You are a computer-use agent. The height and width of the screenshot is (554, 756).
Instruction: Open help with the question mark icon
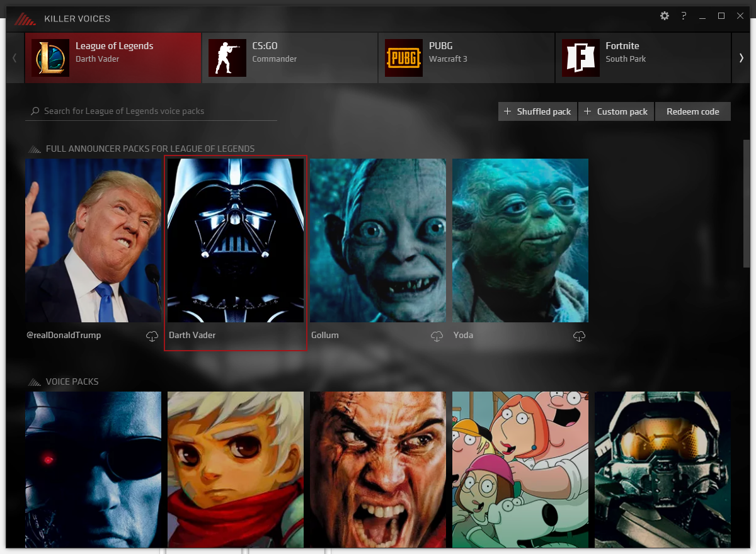(684, 16)
